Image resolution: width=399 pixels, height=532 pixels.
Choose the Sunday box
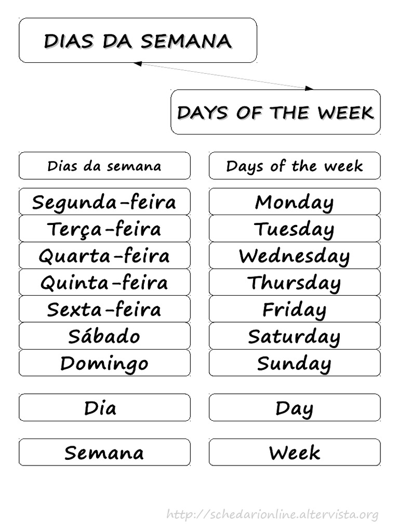coord(295,363)
